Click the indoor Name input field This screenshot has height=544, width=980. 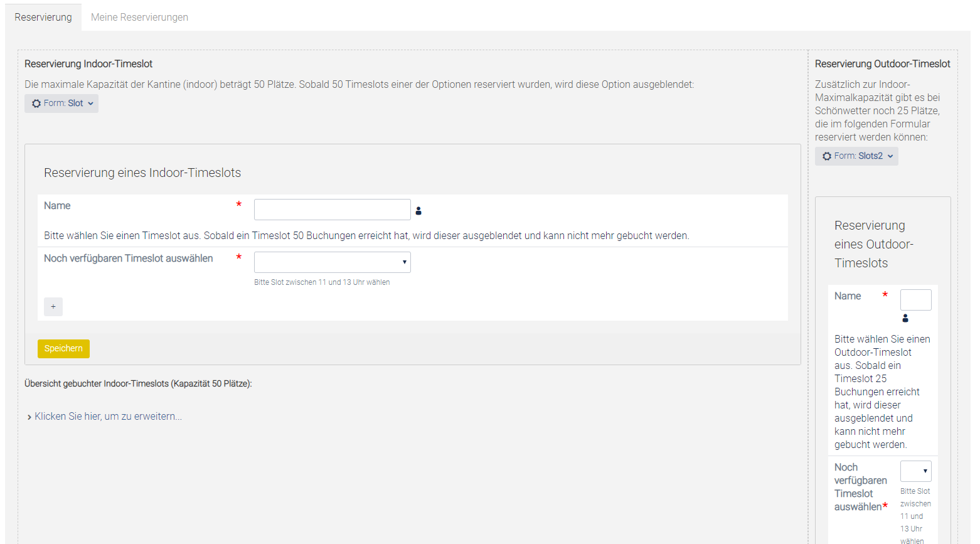(333, 210)
